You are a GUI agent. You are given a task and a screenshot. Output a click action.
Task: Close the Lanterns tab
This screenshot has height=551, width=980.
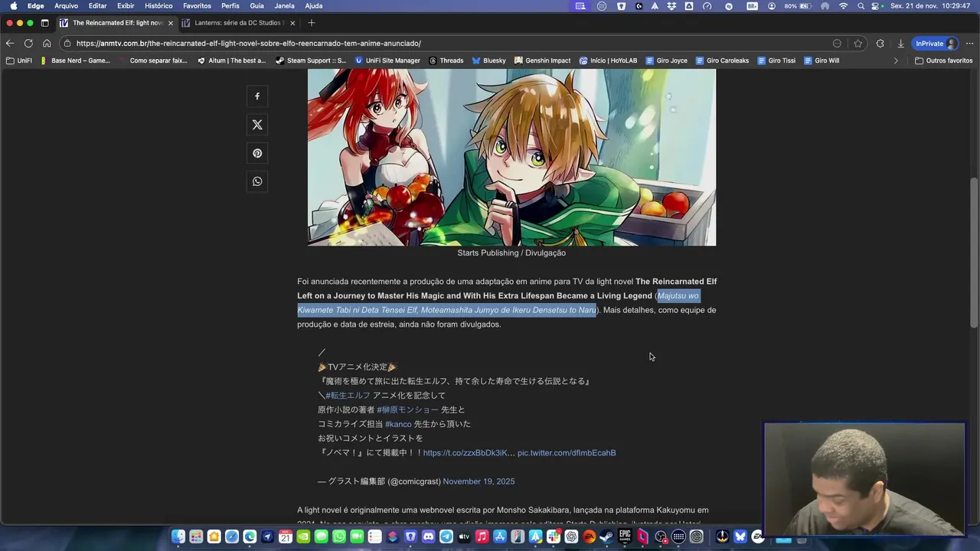(292, 23)
